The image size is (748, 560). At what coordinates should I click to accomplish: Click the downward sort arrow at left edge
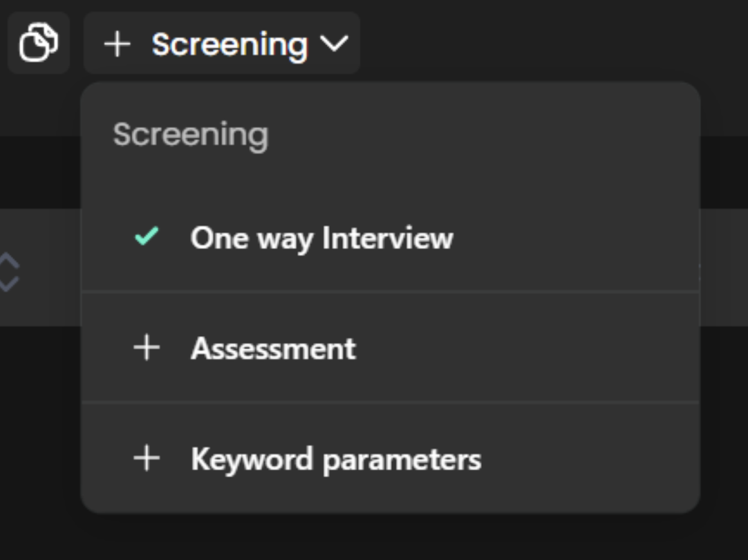click(8, 283)
